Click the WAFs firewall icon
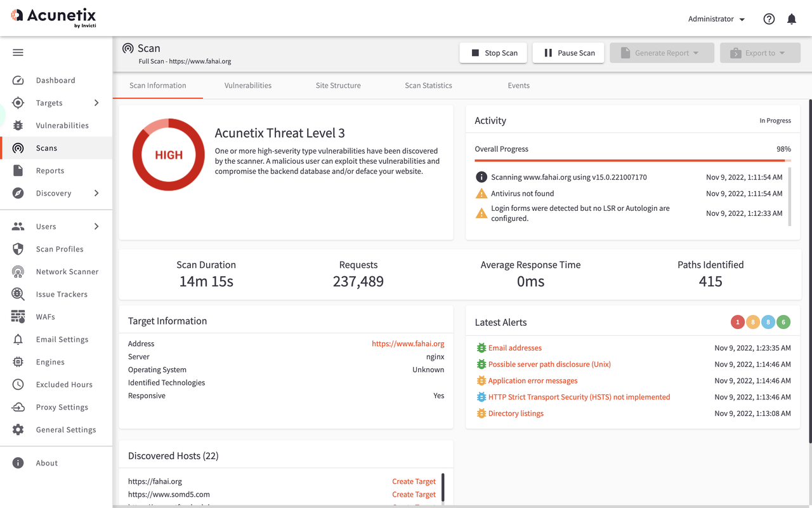This screenshot has height=508, width=812. point(18,317)
